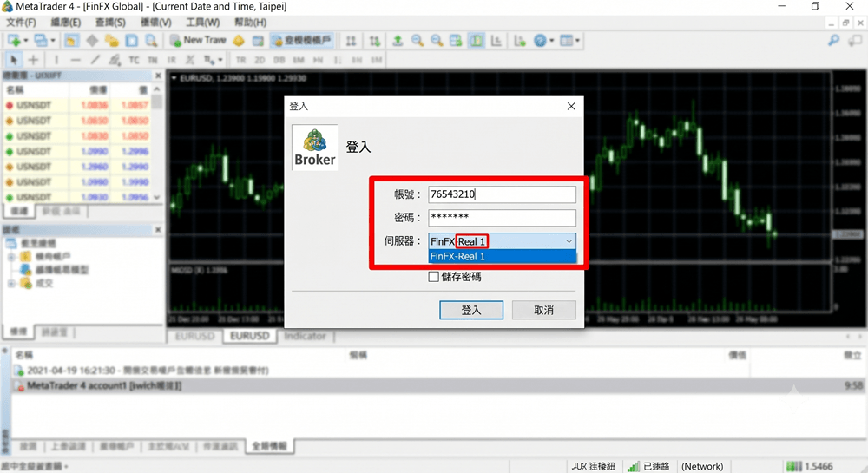
Task: Choose FinFX-Real 1 from the server list
Action: (x=502, y=256)
